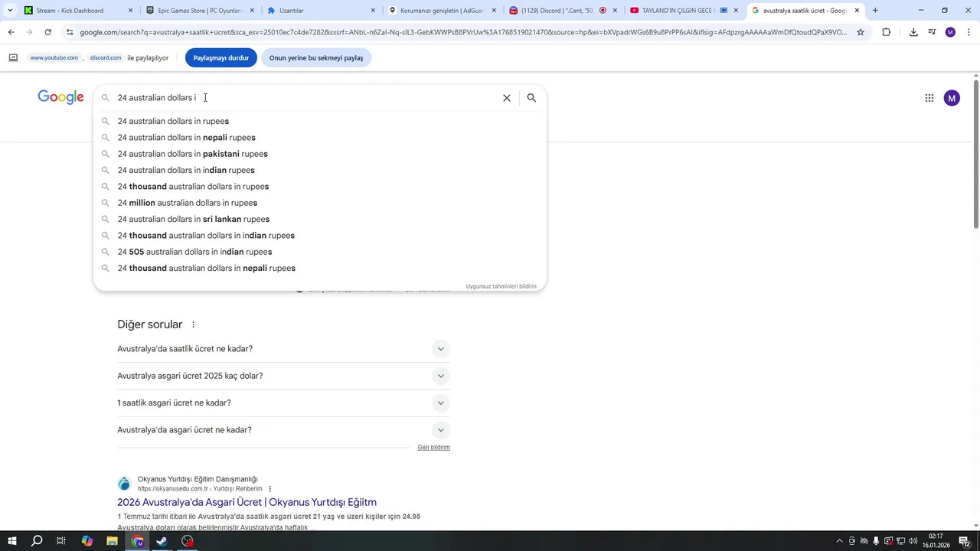
Task: Select suggestion '24 australian dollars in nepali rupees'
Action: click(320, 138)
